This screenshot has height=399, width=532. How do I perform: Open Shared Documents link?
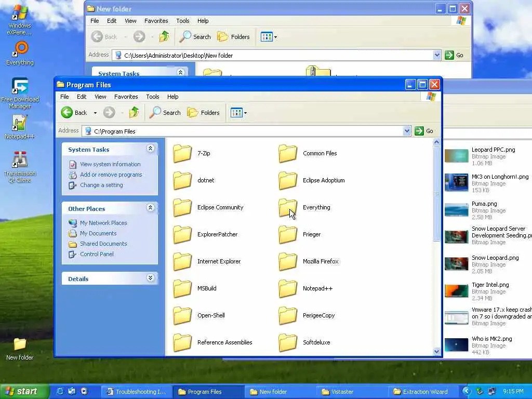pyautogui.click(x=103, y=244)
